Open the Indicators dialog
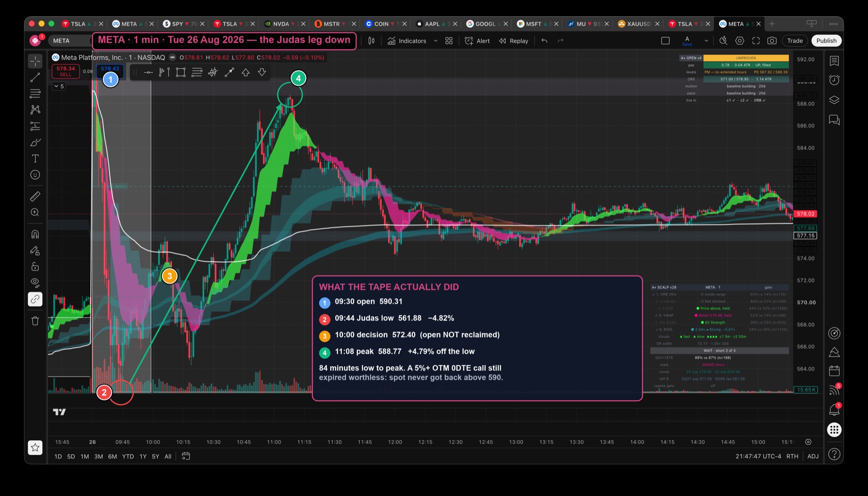The width and height of the screenshot is (868, 496). point(407,41)
